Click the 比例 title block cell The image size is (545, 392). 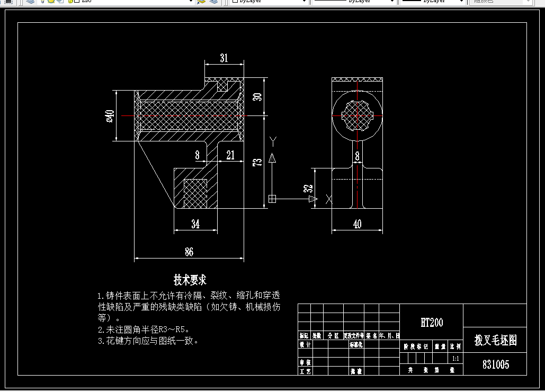pyautogui.click(x=455, y=346)
